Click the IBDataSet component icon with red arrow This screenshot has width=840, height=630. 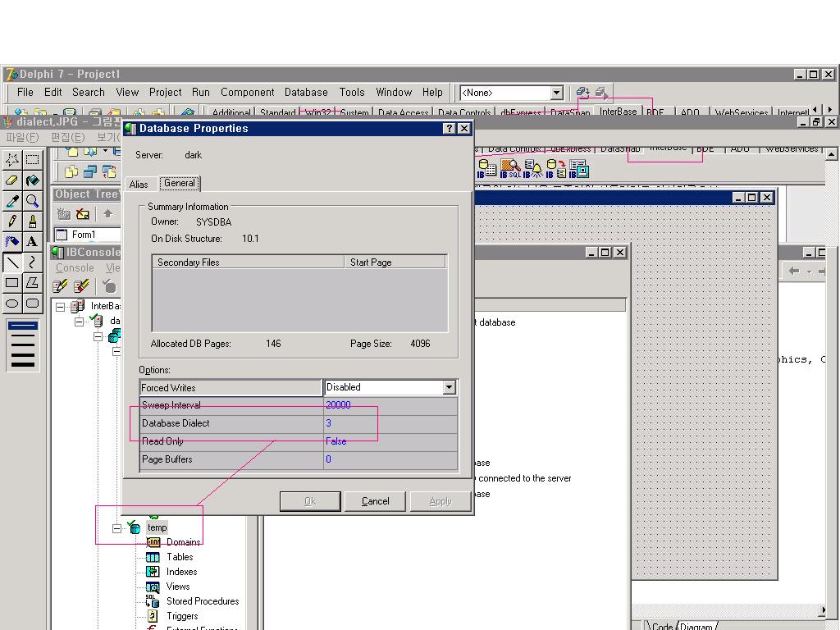pos(555,169)
